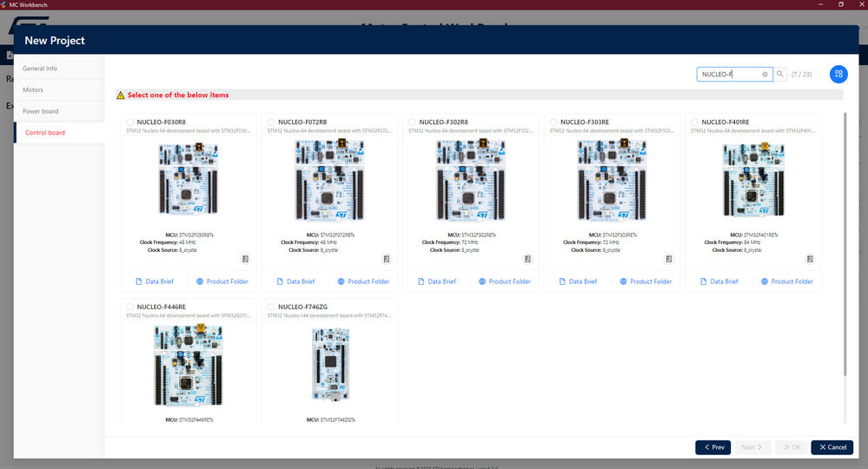Open Product Folder for NUCLEO-F401RE

(x=787, y=281)
